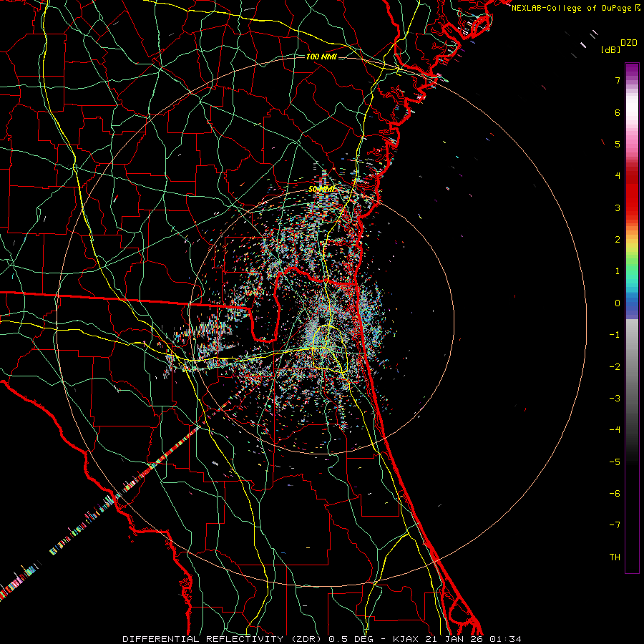Screen dimensions: 644x644
Task: Click the [dB] unit label
Action: [610, 49]
